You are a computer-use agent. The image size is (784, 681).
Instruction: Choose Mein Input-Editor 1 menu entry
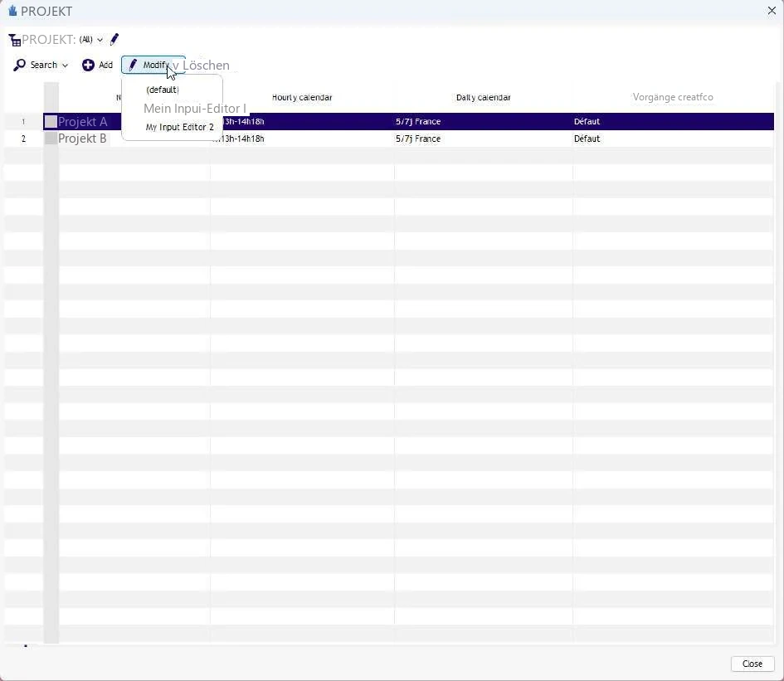pos(195,109)
